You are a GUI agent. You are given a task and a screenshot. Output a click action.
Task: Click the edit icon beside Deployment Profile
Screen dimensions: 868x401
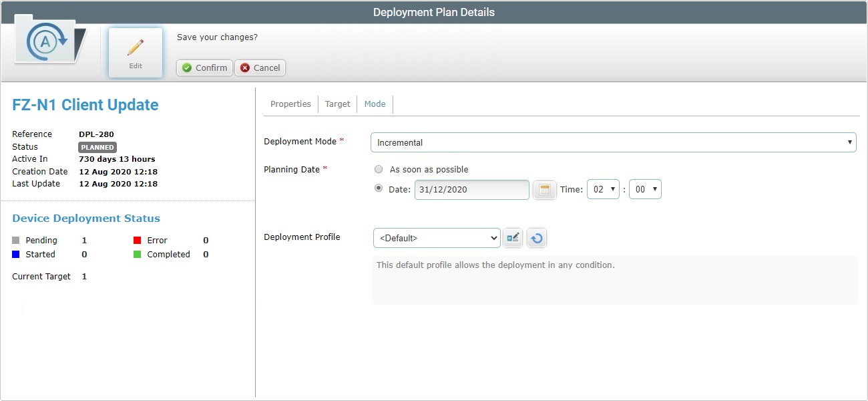(x=513, y=237)
